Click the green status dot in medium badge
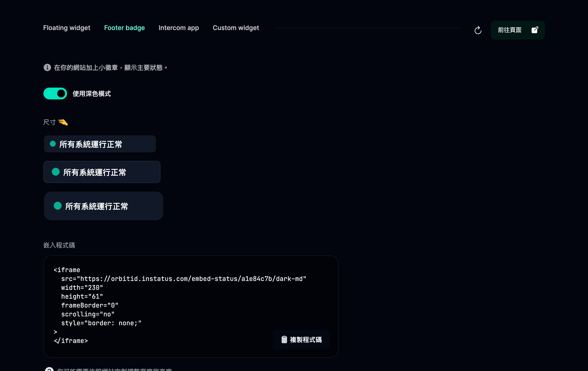 point(56,172)
